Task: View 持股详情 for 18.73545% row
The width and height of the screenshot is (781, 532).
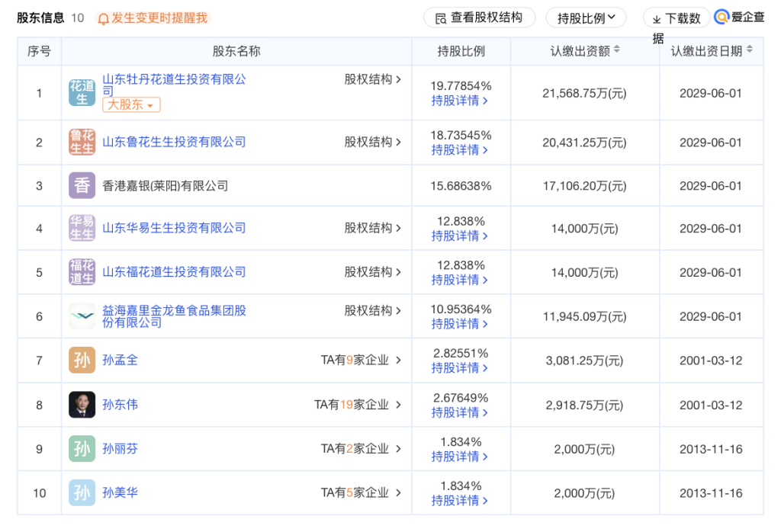Action: coord(460,150)
